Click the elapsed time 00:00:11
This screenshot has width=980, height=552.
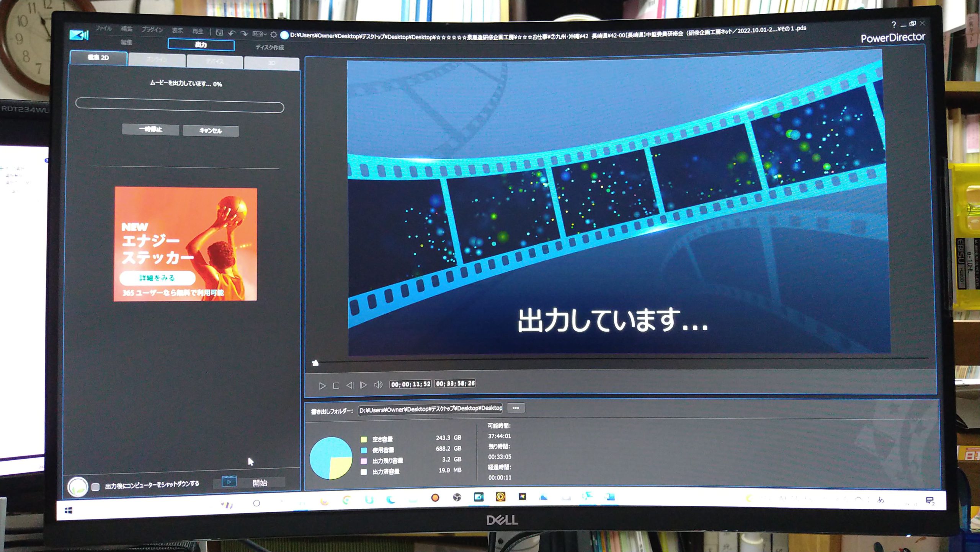500,477
